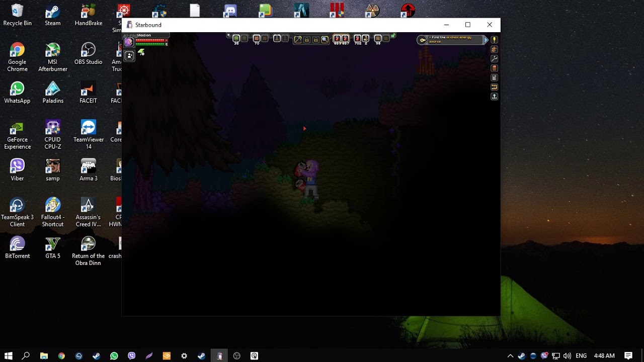
Task: Open Return of the Obra Dinn shortcut
Action: 89,251
